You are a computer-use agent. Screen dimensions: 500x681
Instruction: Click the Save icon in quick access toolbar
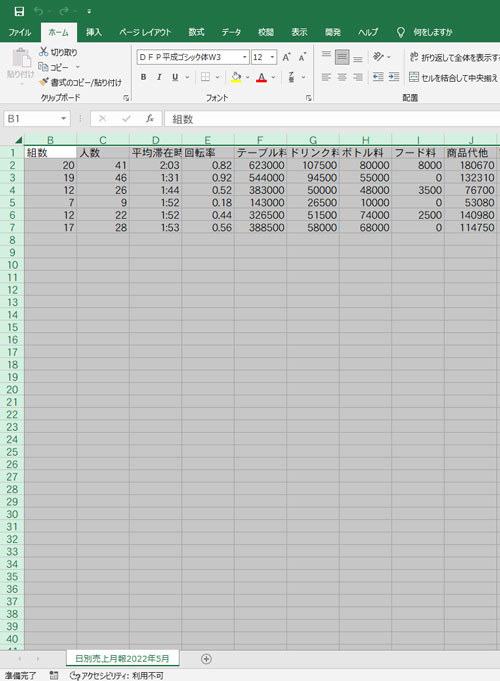pos(19,11)
